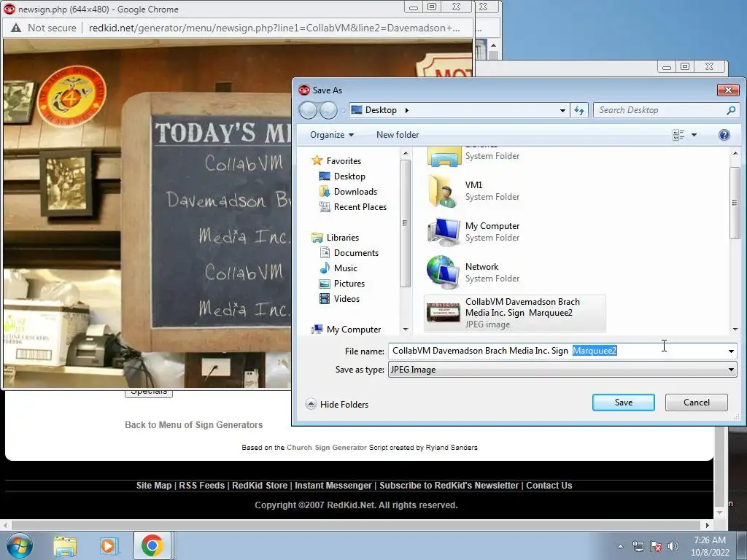This screenshot has width=747, height=560.
Task: Open the Instant Messenger footer link
Action: click(x=333, y=485)
